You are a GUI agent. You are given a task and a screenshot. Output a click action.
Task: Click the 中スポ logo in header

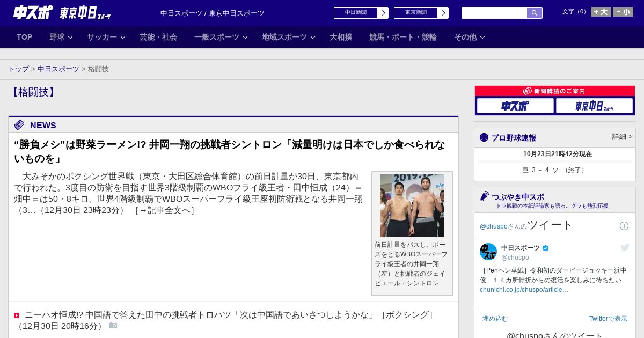click(33, 12)
